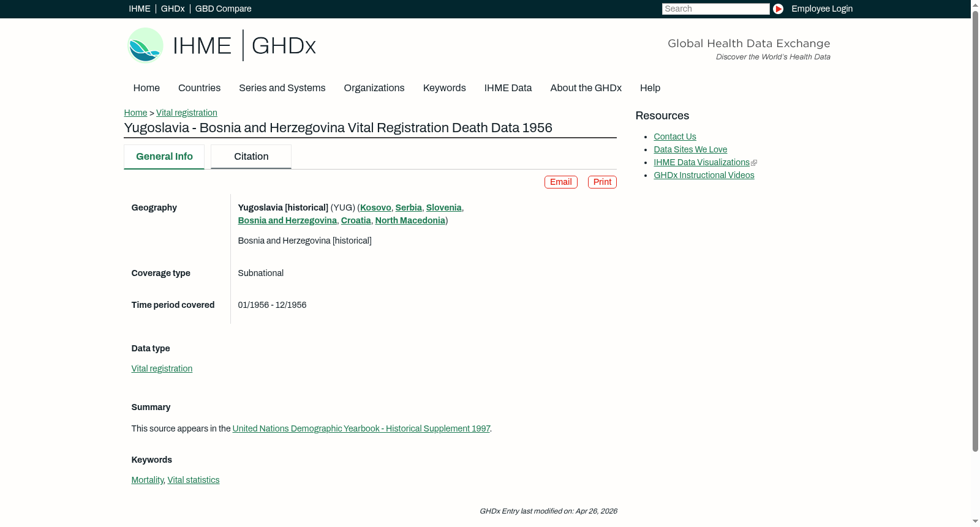Screen dimensions: 980x527
Task: Click the scrollbar up arrow
Action: click(x=975, y=4)
